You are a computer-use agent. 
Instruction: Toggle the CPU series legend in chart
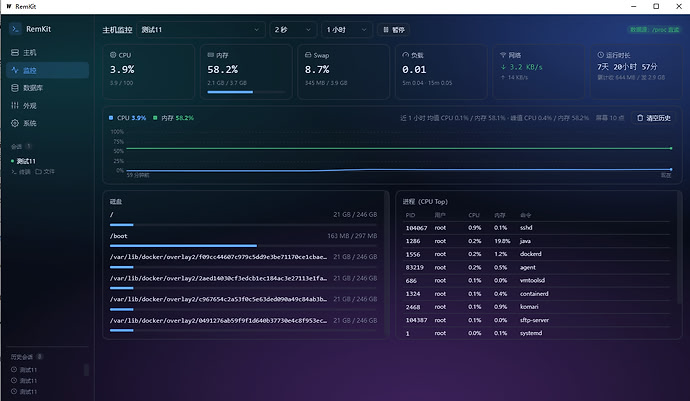pos(127,118)
